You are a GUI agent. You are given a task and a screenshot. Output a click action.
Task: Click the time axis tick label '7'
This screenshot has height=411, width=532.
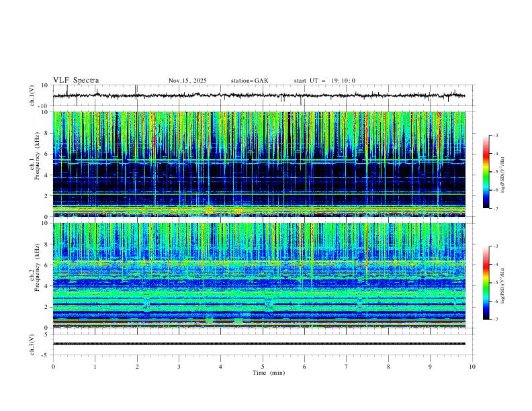pyautogui.click(x=347, y=367)
